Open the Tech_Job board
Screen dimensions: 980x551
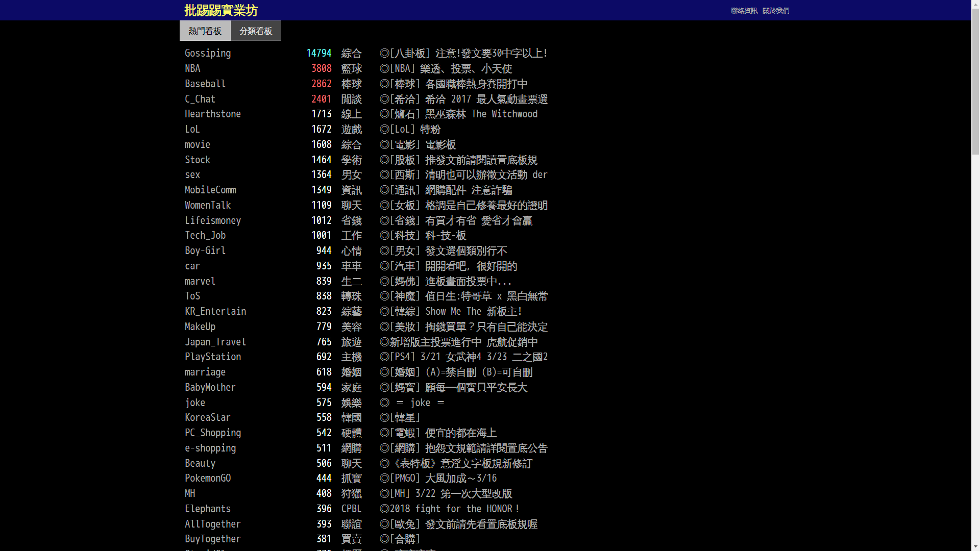point(205,235)
